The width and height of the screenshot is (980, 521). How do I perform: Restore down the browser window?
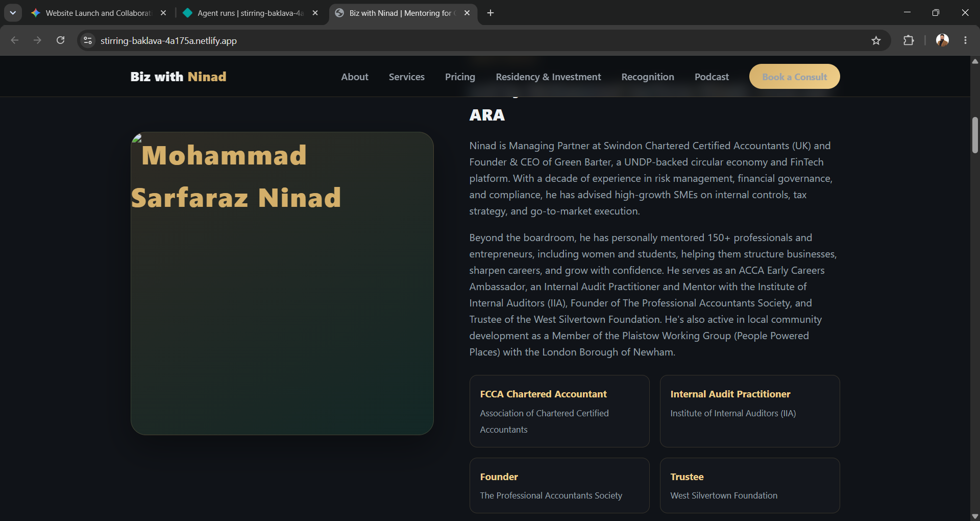(936, 13)
